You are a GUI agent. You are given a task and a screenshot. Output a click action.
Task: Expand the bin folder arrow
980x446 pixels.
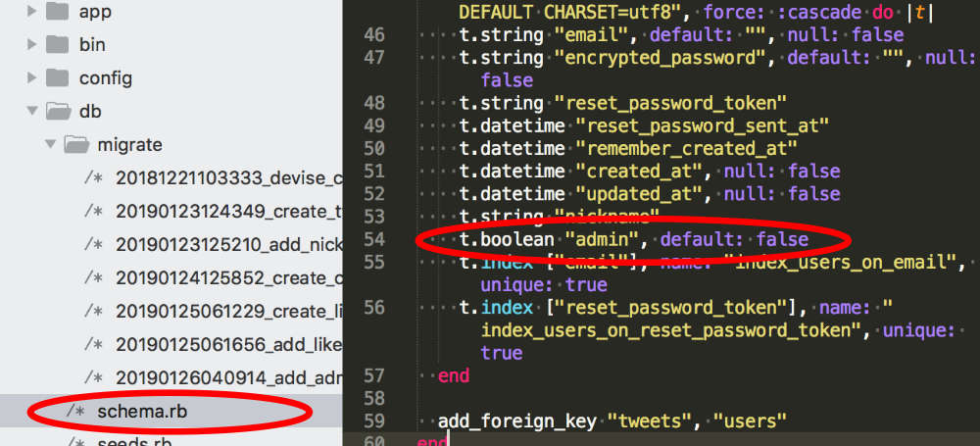(31, 45)
